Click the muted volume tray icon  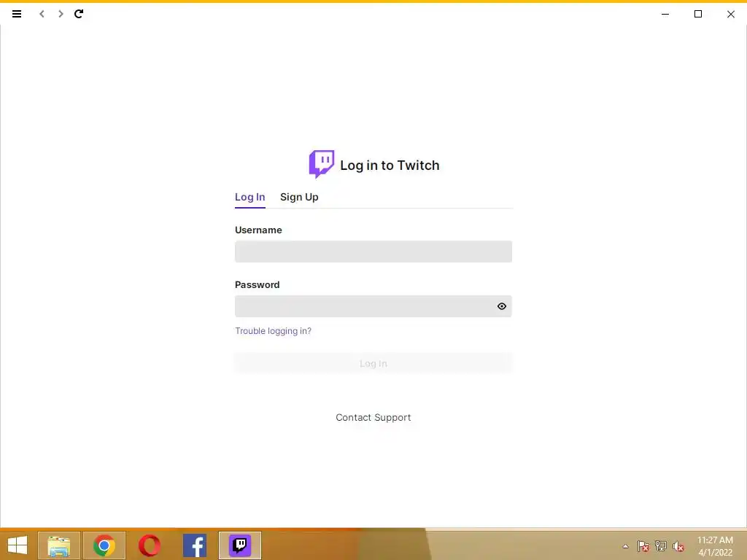click(678, 546)
